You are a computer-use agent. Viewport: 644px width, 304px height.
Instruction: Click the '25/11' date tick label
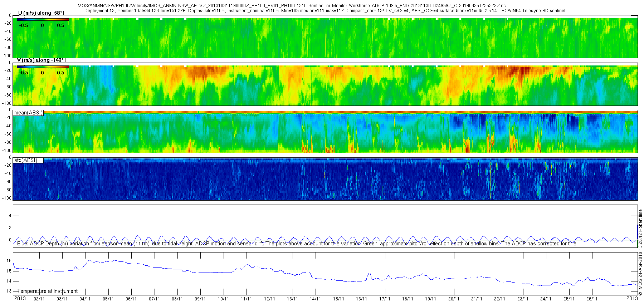pyautogui.click(x=569, y=299)
